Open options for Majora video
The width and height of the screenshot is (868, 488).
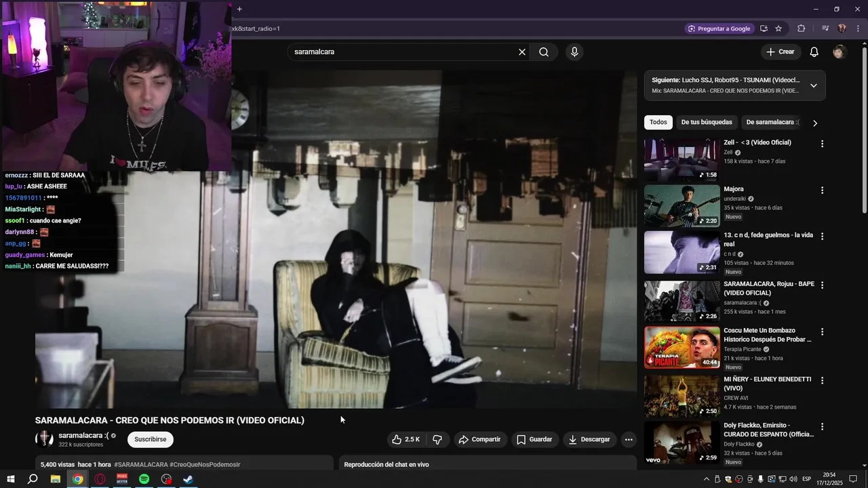tap(822, 190)
